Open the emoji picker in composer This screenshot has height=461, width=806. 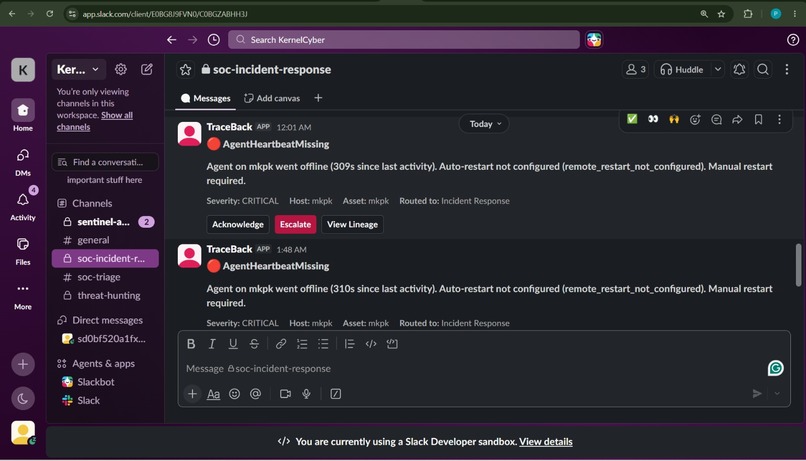click(234, 394)
